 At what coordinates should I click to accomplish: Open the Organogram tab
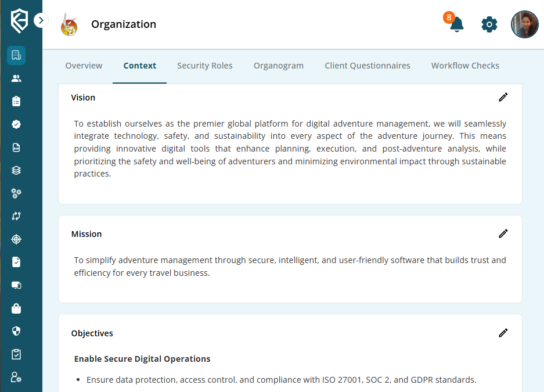(x=279, y=65)
